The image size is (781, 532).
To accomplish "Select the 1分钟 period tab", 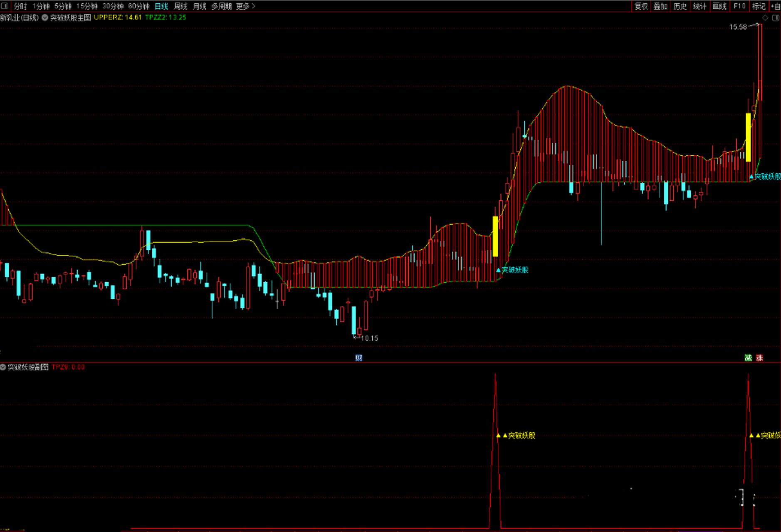I will pyautogui.click(x=41, y=6).
